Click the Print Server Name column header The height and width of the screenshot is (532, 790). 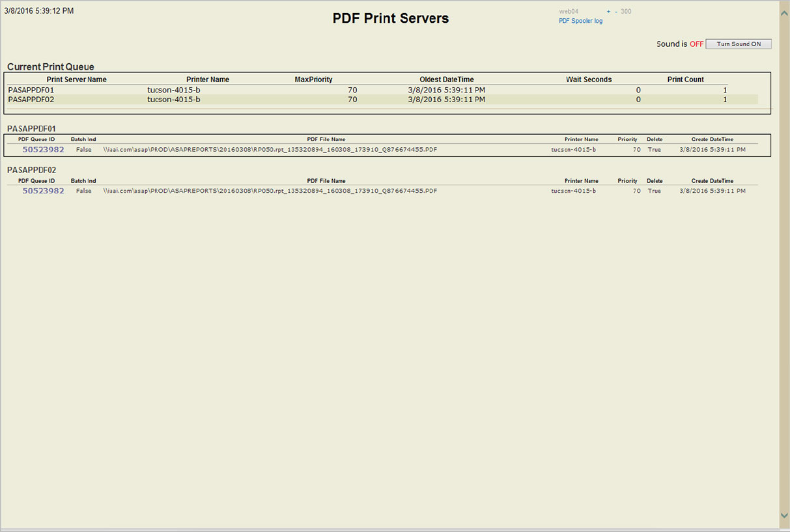(x=76, y=79)
